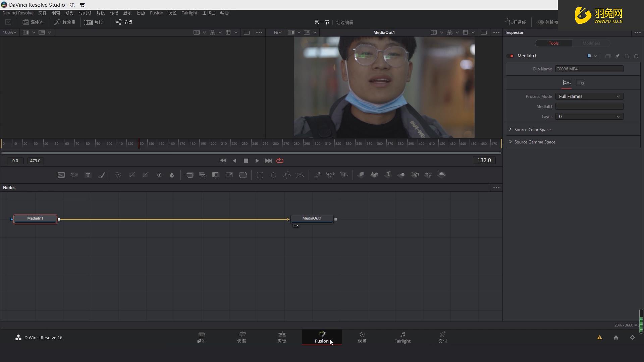Pin the MediaIn1 tool in Inspector
Screen dimensions: 644x362
point(617,56)
